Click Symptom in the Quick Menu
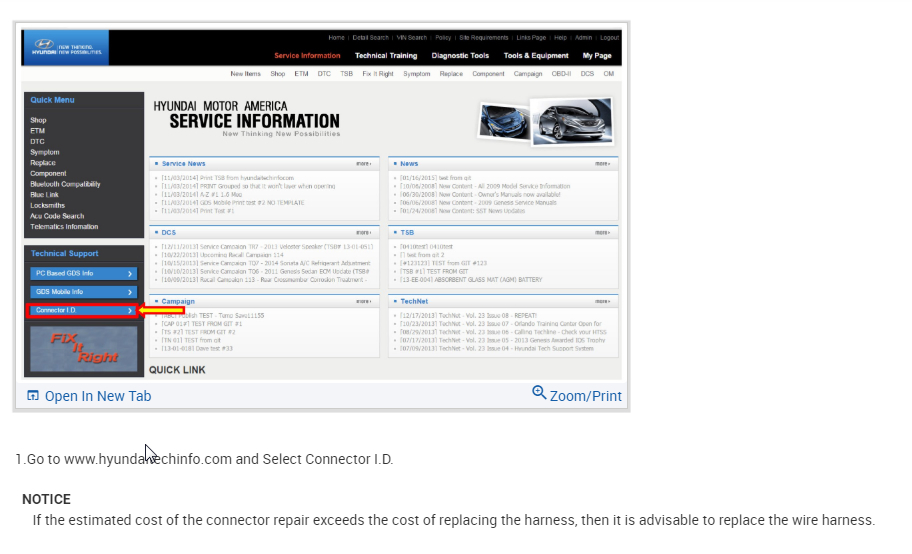Viewport: 912px width, 554px height. (x=45, y=152)
